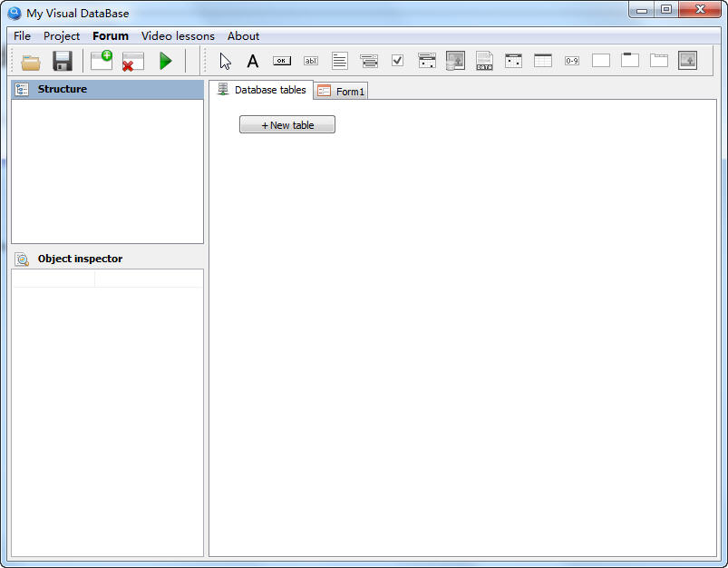Click the Structure panel header

tap(107, 89)
